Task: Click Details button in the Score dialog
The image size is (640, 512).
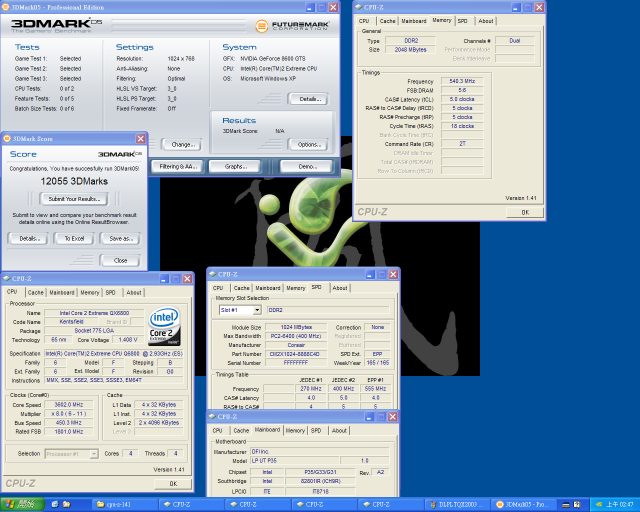Action: pos(28,238)
